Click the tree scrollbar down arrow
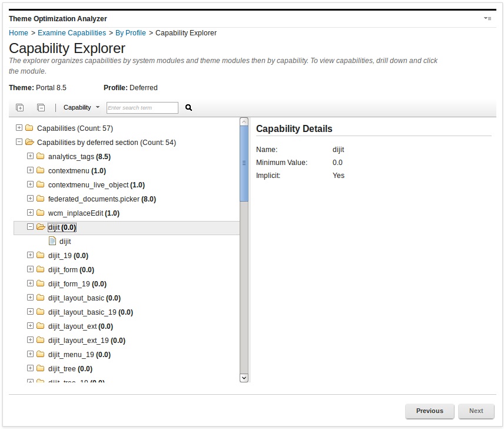 click(244, 378)
